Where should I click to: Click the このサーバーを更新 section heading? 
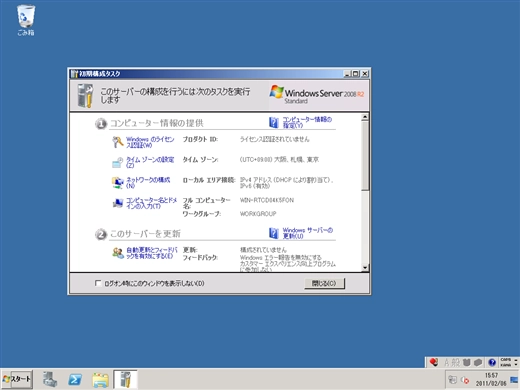pyautogui.click(x=145, y=234)
